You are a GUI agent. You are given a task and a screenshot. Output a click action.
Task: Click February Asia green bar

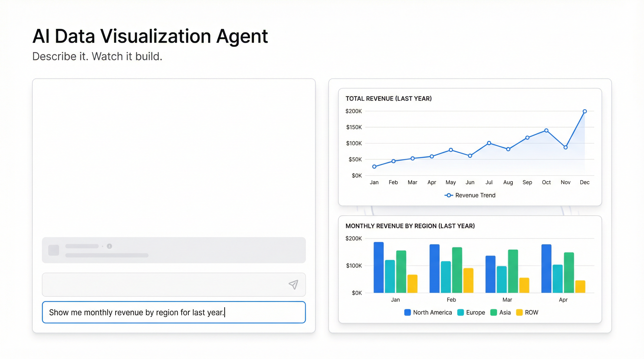(457, 270)
